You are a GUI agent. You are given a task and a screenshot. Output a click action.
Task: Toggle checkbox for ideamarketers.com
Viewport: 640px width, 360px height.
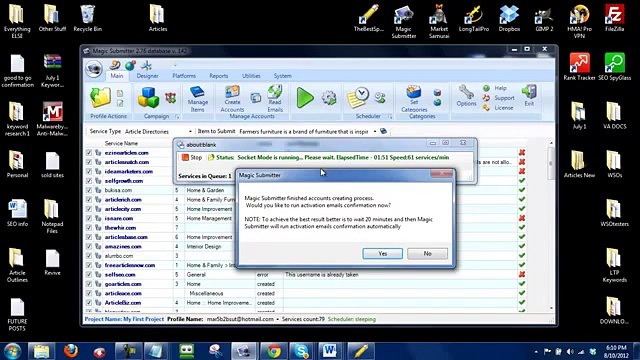pos(89,171)
